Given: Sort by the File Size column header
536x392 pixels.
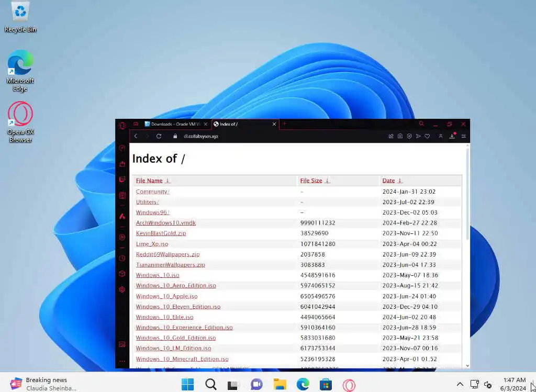Looking at the screenshot, I should (x=311, y=181).
